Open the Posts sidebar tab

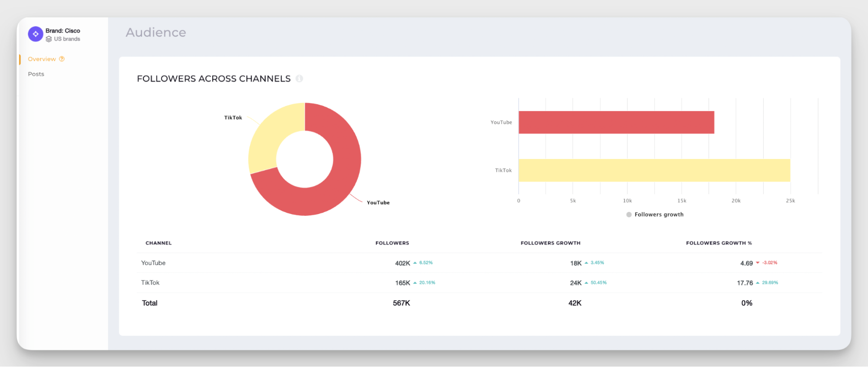[x=36, y=74]
